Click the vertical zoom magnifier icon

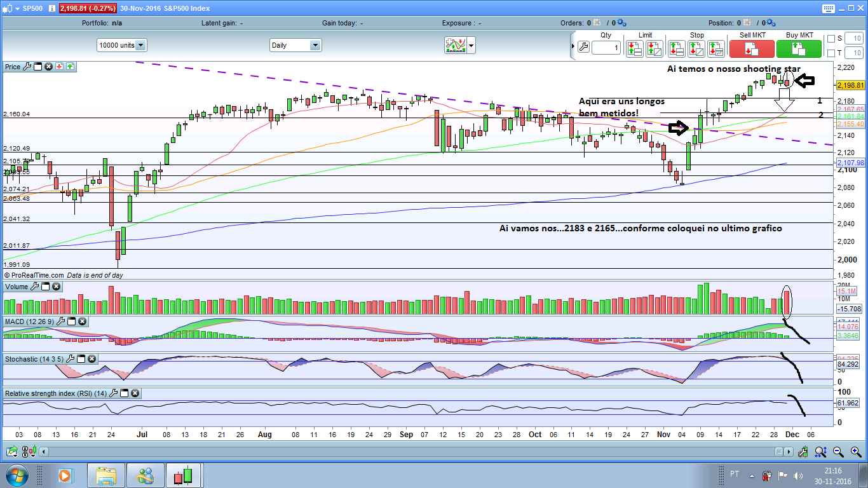(x=821, y=452)
